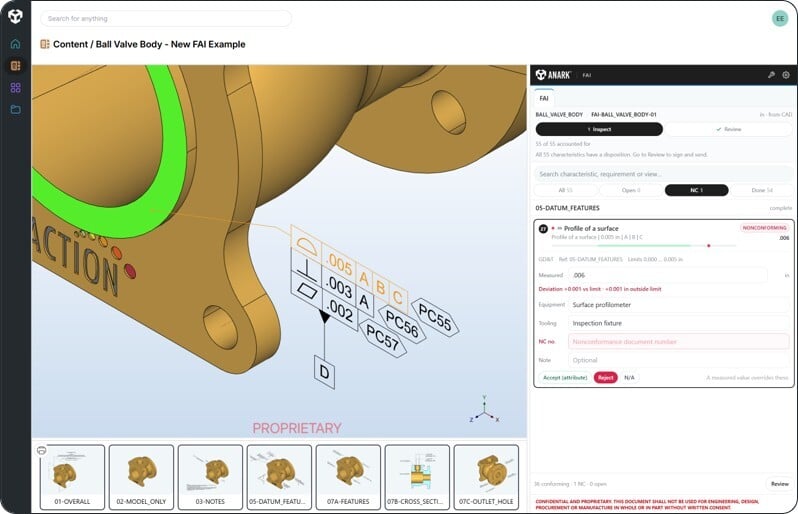The height and width of the screenshot is (514, 798).
Task: Select the Content icon in the sidebar
Action: (15, 66)
